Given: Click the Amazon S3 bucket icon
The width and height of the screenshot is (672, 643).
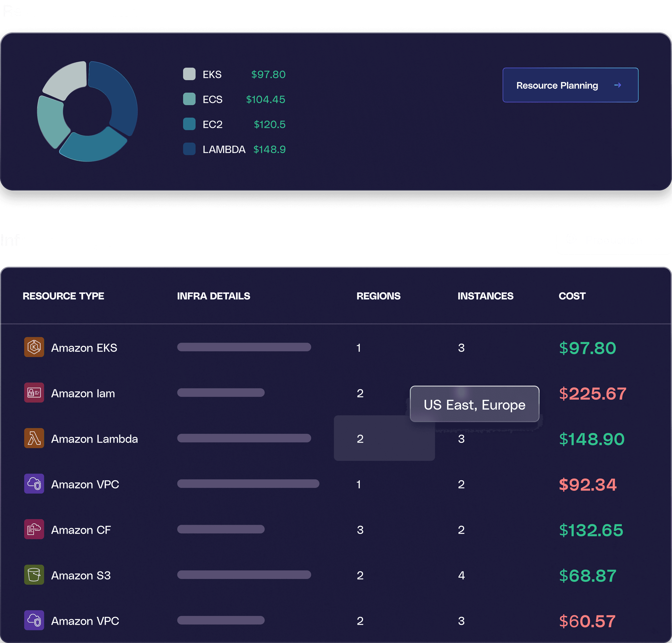Looking at the screenshot, I should tap(34, 575).
